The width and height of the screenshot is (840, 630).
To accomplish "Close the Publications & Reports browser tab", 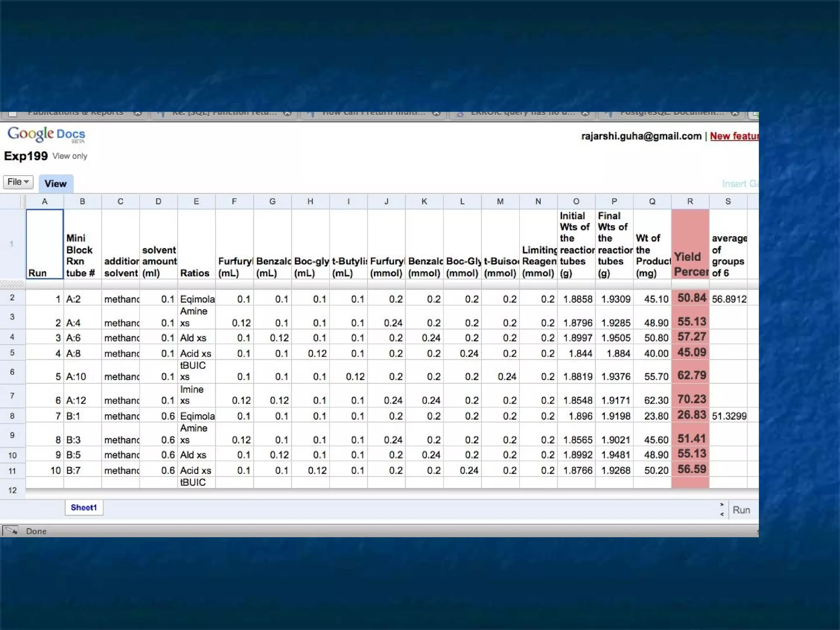I will tap(138, 113).
